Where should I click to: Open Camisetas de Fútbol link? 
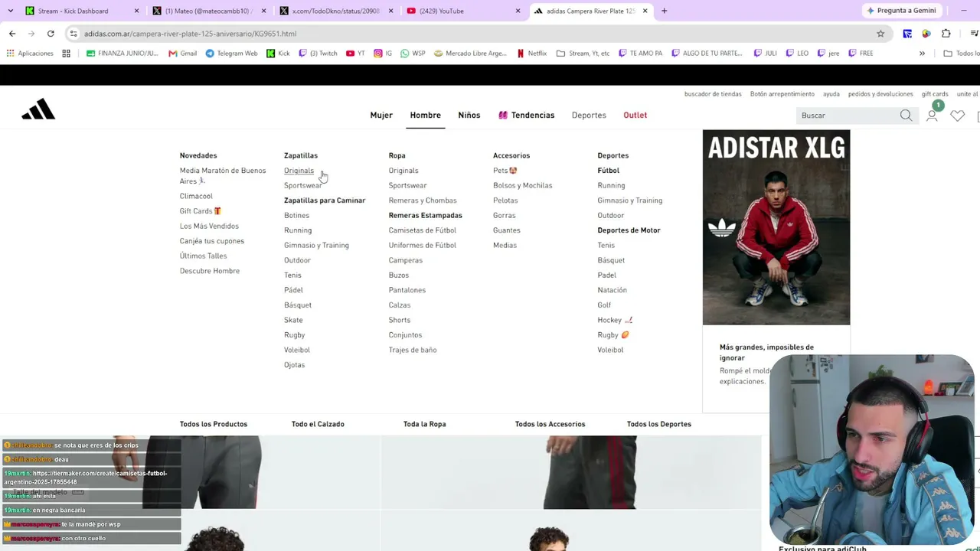(x=423, y=230)
